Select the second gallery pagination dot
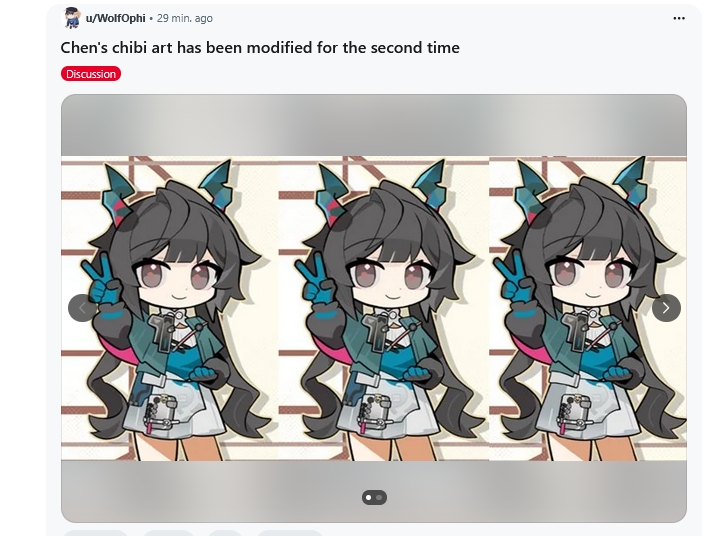 (379, 497)
